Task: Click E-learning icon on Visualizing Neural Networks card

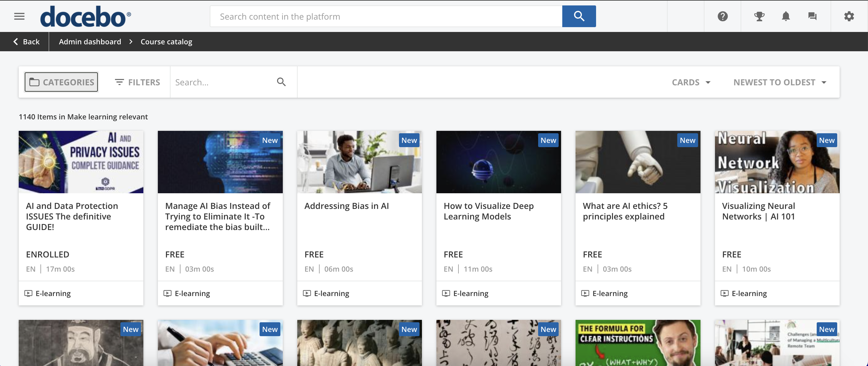Action: point(724,293)
